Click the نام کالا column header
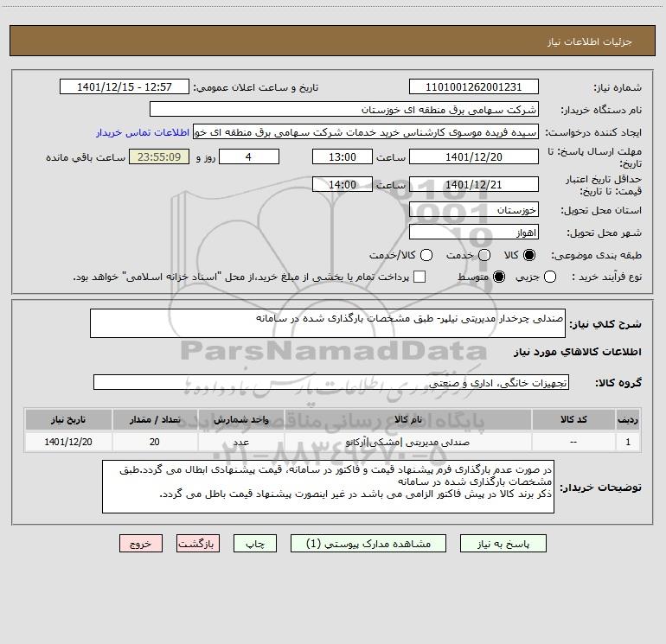Image resolution: width=666 pixels, height=644 pixels. coord(407,420)
